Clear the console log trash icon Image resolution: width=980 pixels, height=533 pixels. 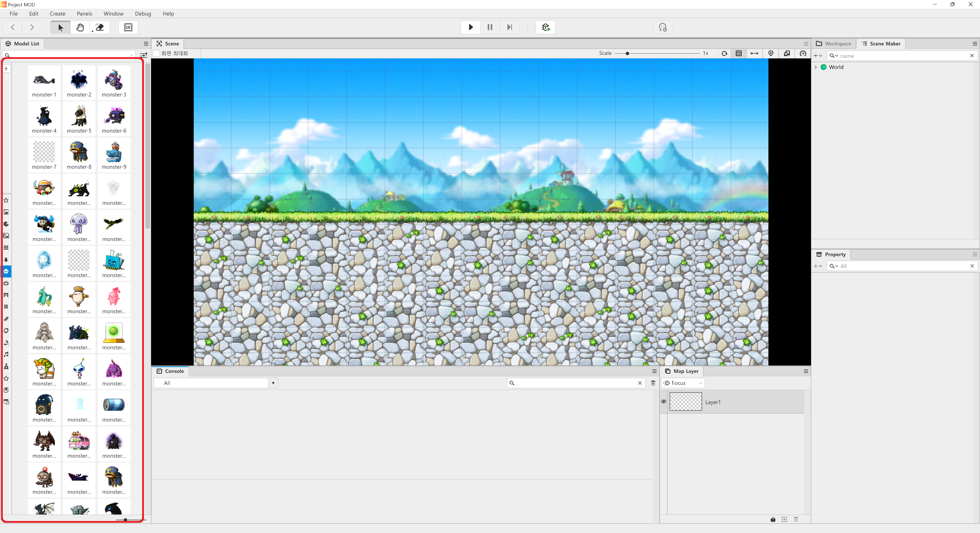click(653, 383)
